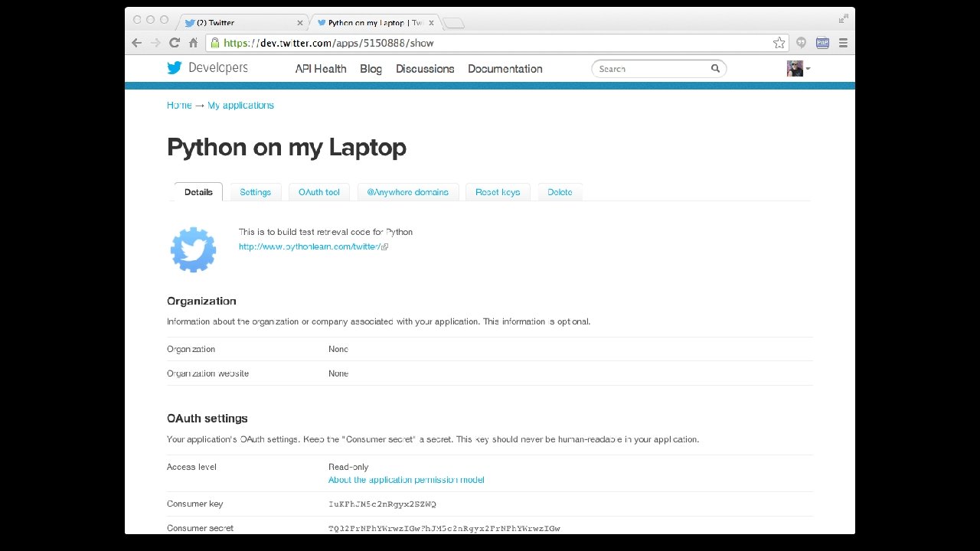Close the "Python on my Laptop" browser tab

click(431, 23)
